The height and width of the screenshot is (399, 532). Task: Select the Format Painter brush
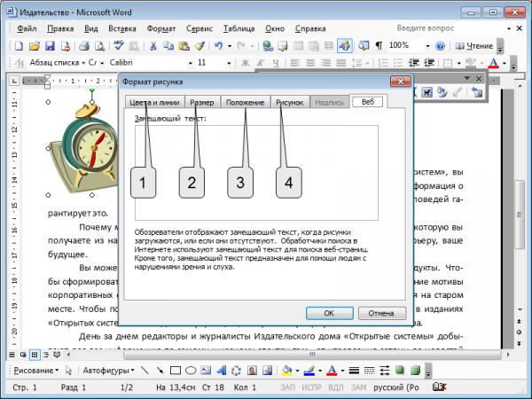tap(199, 46)
